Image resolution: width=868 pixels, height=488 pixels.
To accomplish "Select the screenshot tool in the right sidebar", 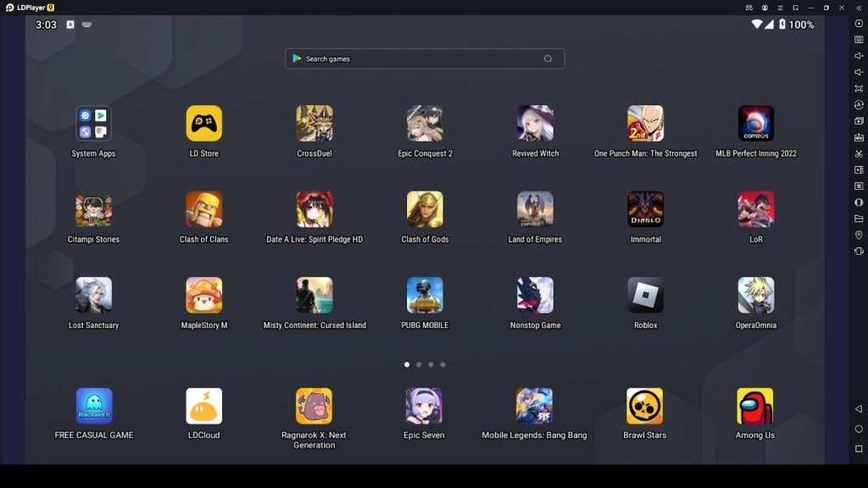I will [x=858, y=136].
